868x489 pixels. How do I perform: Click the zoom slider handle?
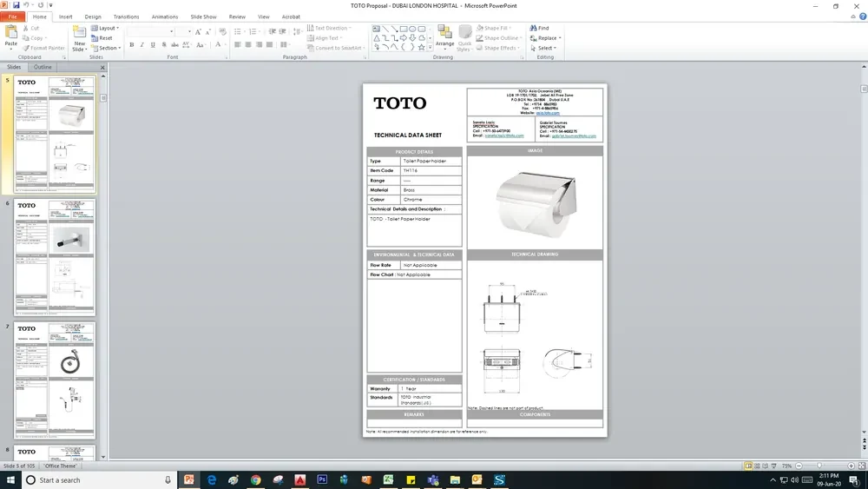819,466
